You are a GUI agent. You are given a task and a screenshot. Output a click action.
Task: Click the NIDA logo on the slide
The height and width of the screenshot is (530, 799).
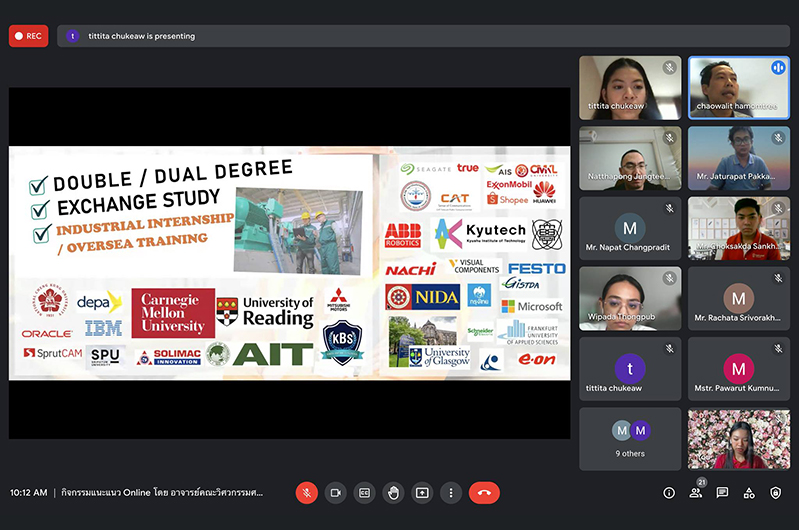pyautogui.click(x=422, y=297)
